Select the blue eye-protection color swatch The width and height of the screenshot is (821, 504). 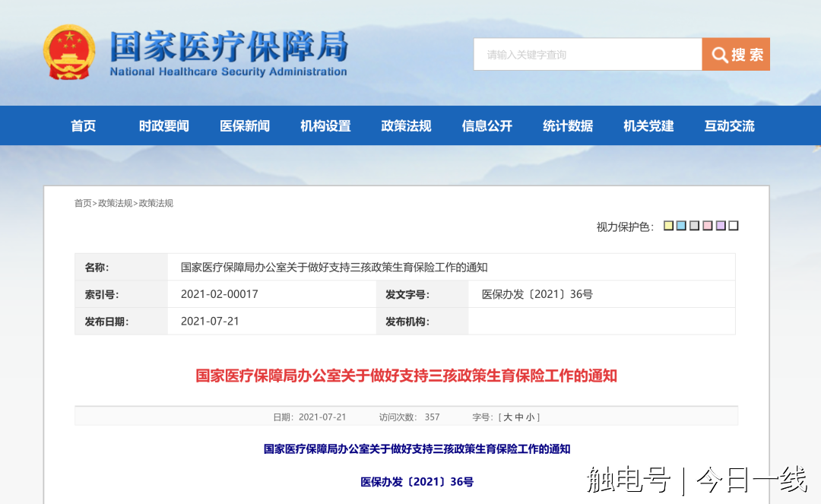pos(681,226)
